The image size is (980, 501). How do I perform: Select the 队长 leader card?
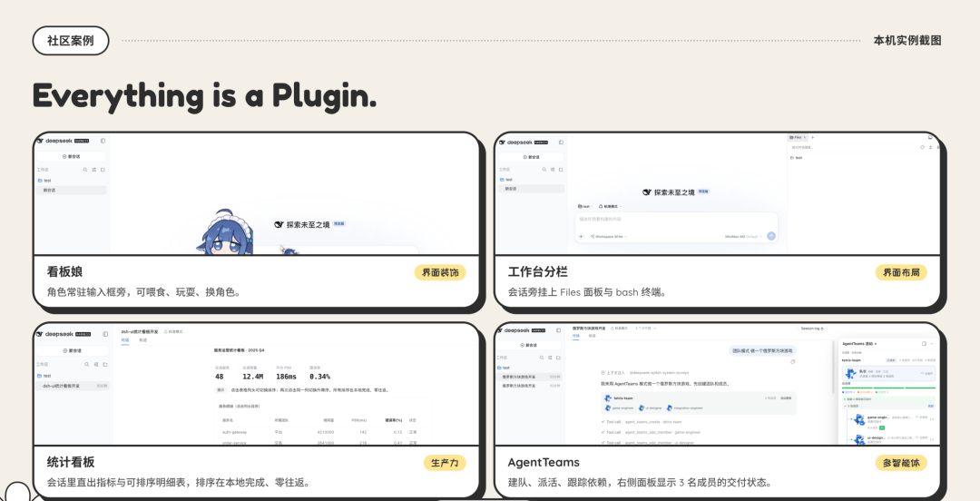pyautogui.click(x=888, y=373)
